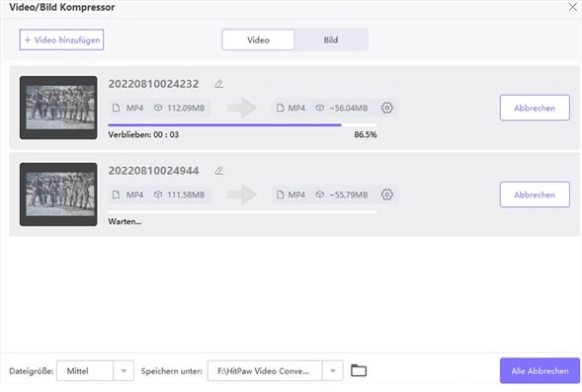The width and height of the screenshot is (582, 392).
Task: Click the file name 20220810024232
Action: (x=153, y=84)
